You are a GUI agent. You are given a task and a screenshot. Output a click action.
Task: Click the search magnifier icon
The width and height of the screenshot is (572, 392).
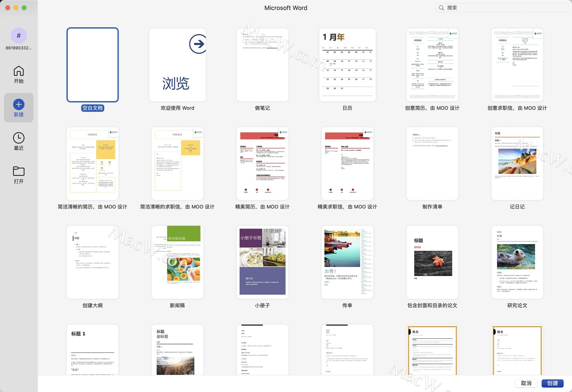click(x=442, y=8)
